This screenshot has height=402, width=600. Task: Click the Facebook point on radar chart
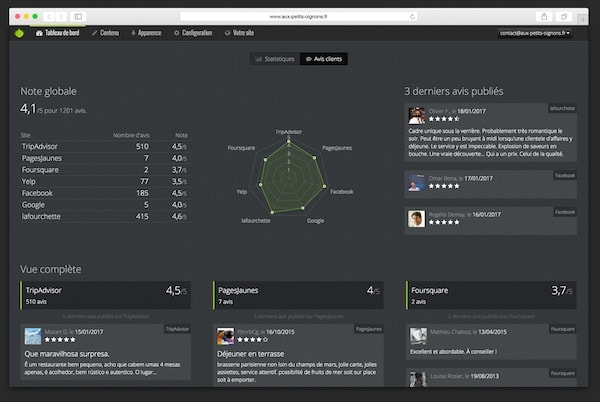point(324,187)
